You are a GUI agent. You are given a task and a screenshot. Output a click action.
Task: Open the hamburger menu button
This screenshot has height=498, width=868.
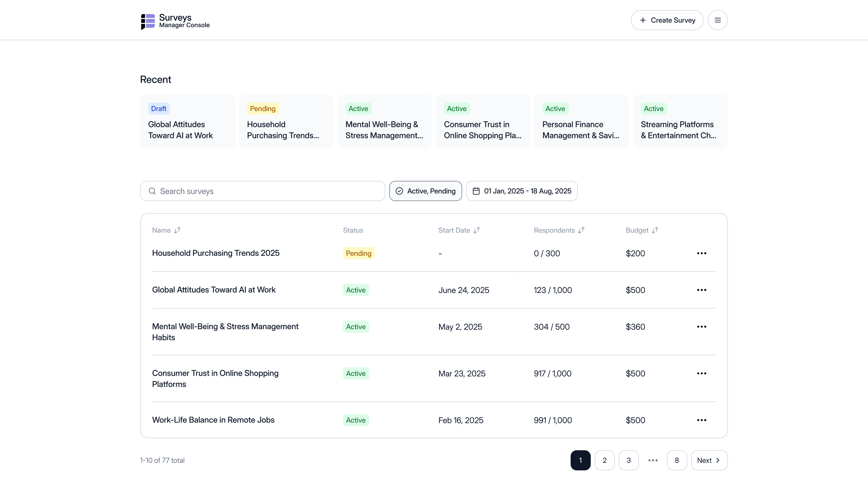(717, 20)
